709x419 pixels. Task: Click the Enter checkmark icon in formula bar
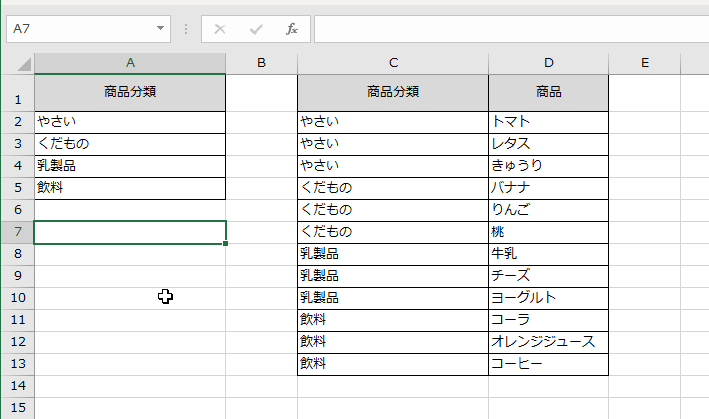pyautogui.click(x=256, y=29)
